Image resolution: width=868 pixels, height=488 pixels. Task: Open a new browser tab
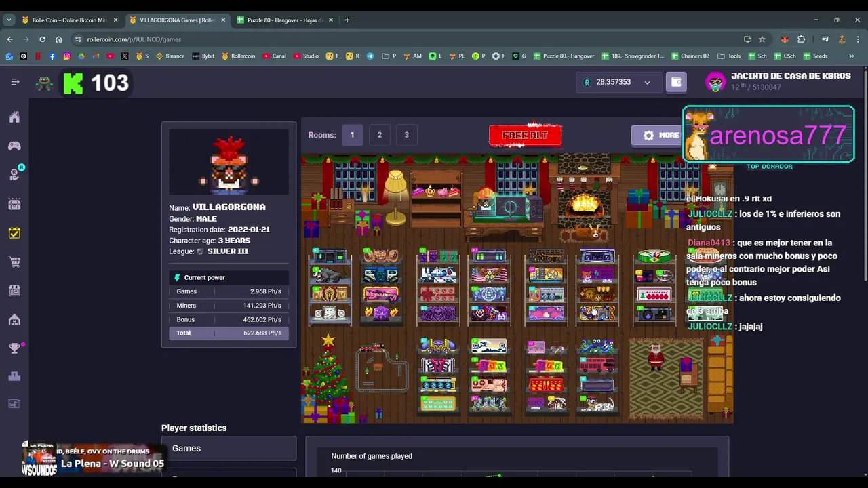[x=347, y=20]
